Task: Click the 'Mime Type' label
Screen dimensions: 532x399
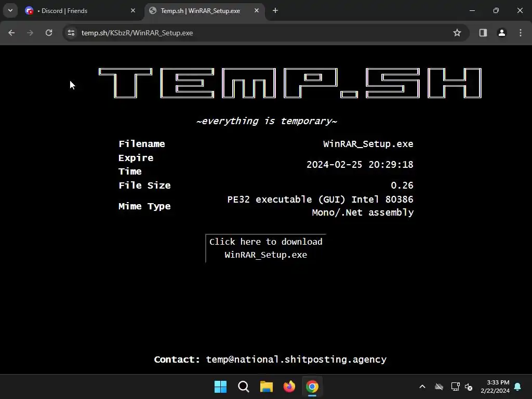Action: (x=144, y=206)
